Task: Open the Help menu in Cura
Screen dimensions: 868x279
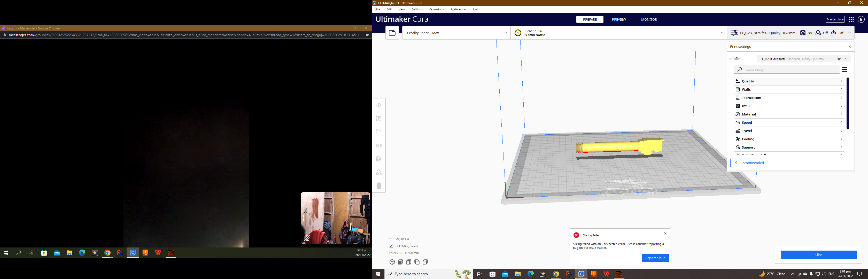Action: [476, 10]
